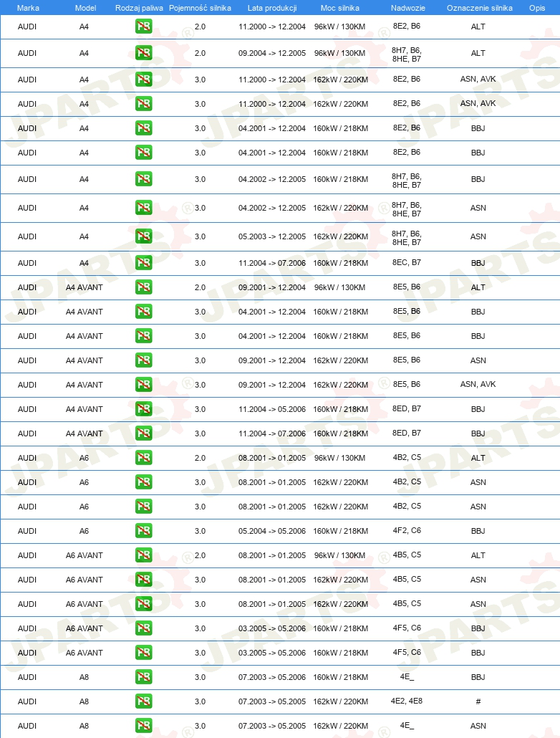Click 'ASN, AVK' in the A4 AVANT row
560x738 pixels.
(x=478, y=384)
